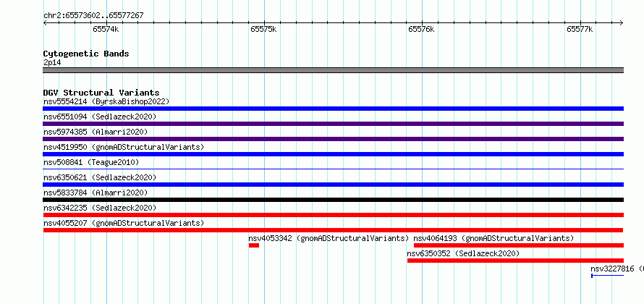Click the 65575k ruler position label
This screenshot has height=304, width=644.
pyautogui.click(x=263, y=29)
